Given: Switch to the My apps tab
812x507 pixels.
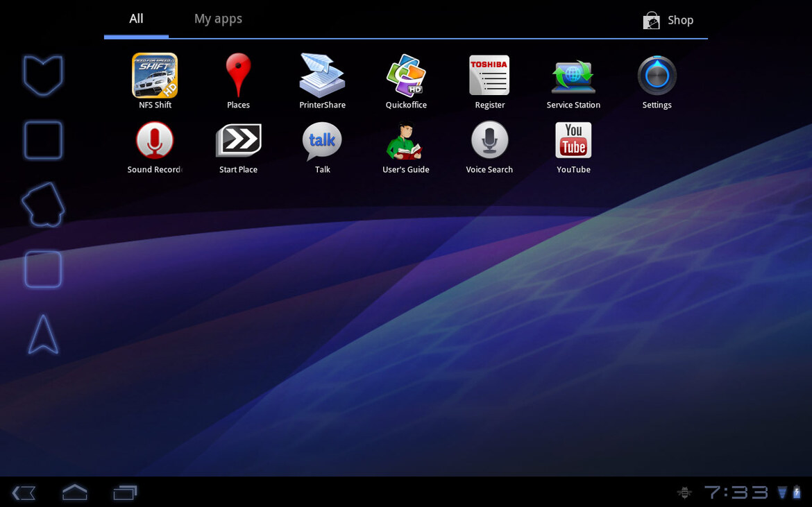Looking at the screenshot, I should click(x=218, y=19).
